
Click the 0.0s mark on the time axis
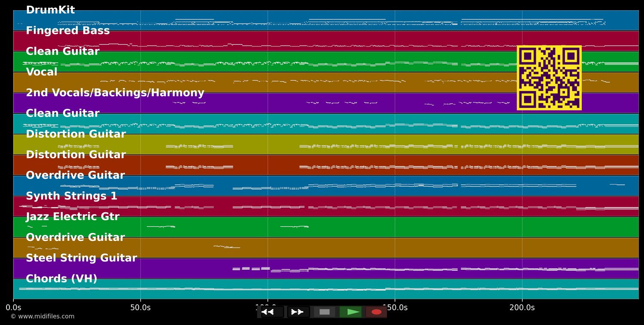click(13, 307)
